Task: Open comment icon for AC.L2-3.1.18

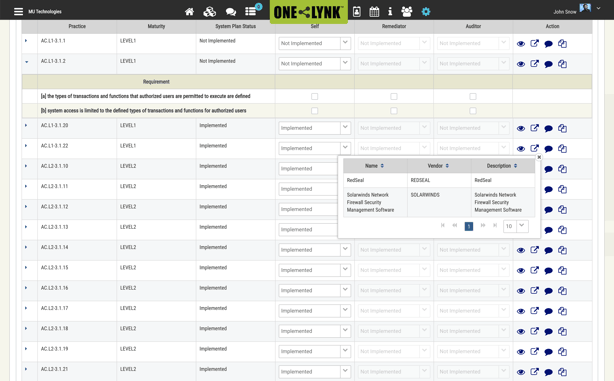Action: click(x=549, y=332)
